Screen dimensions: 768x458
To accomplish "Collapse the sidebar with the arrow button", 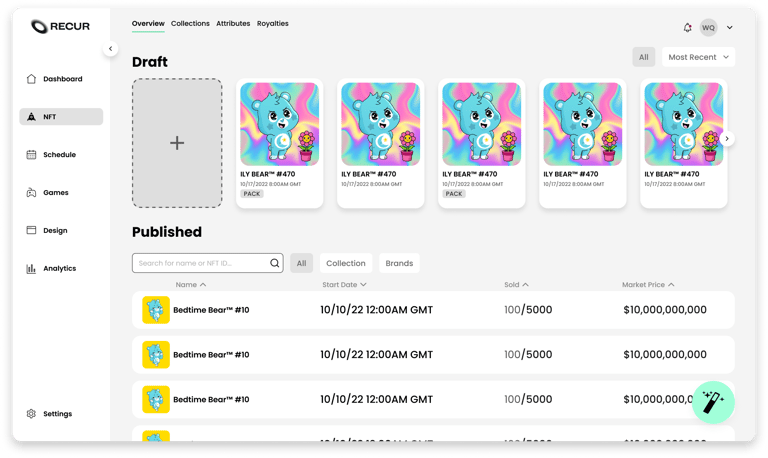I will tap(111, 48).
